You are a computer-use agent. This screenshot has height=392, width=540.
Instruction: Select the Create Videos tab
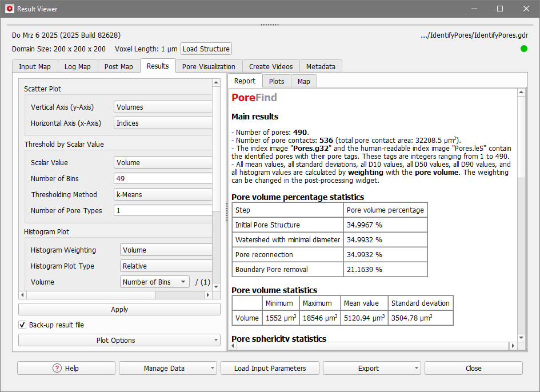click(x=271, y=66)
